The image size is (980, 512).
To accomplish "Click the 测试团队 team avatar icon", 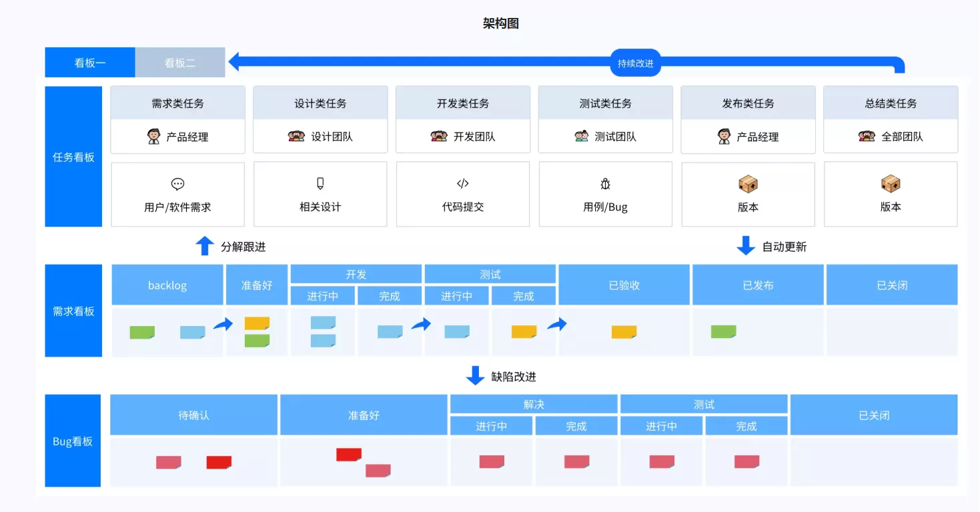I will (x=582, y=137).
